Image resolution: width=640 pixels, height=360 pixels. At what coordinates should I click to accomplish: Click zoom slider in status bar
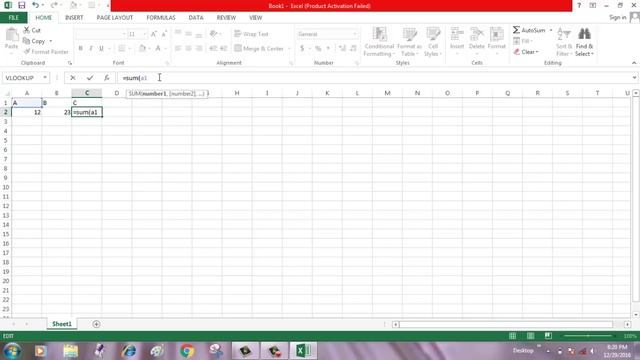pyautogui.click(x=588, y=336)
